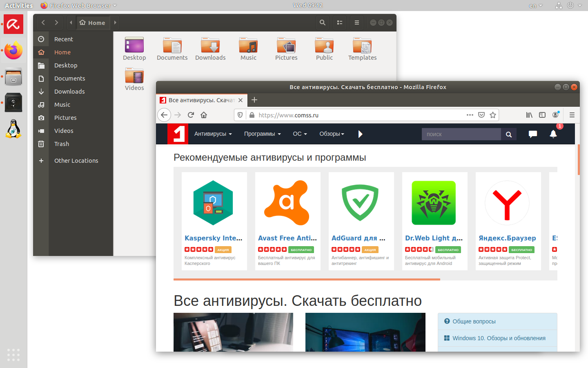Open the Music folder icon in Files
588x368 pixels.
(x=248, y=49)
